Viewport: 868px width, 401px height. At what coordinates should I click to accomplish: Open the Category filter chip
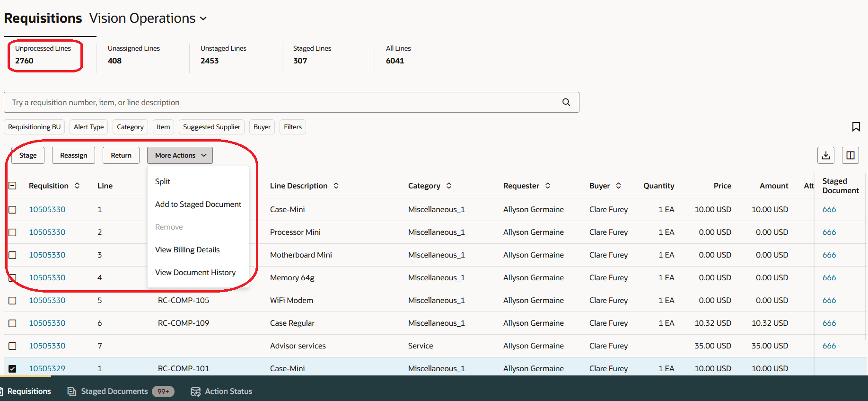(x=130, y=127)
